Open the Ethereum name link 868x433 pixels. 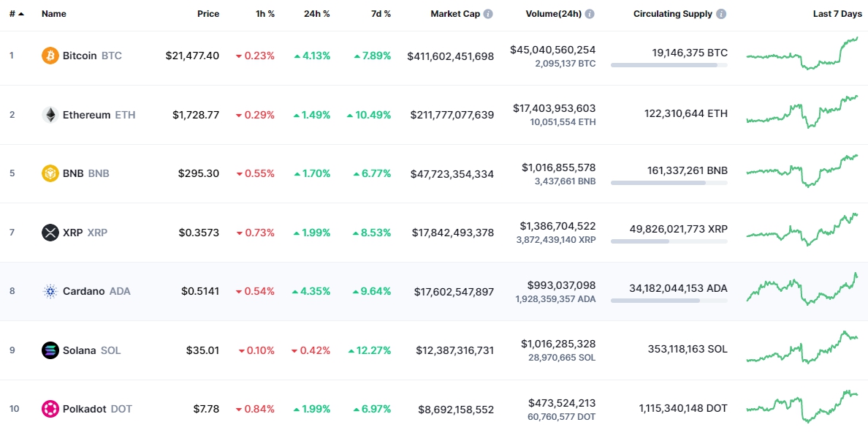pyautogui.click(x=86, y=115)
